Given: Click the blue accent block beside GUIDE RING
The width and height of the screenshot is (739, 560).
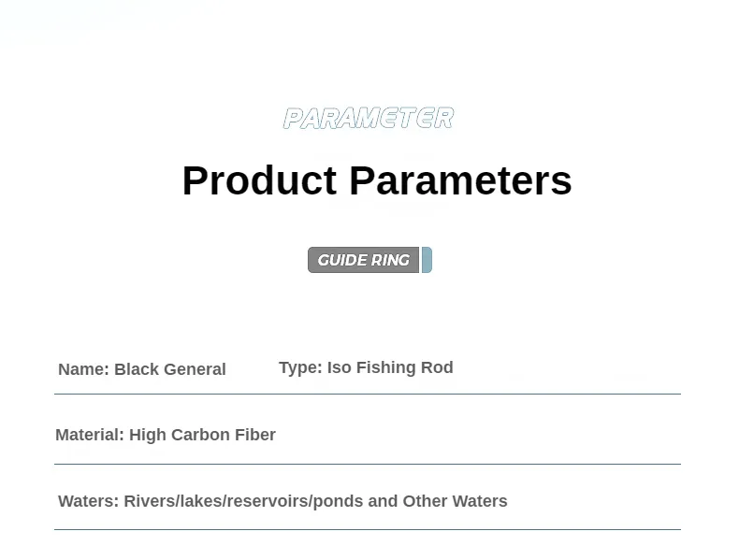Looking at the screenshot, I should click(427, 260).
